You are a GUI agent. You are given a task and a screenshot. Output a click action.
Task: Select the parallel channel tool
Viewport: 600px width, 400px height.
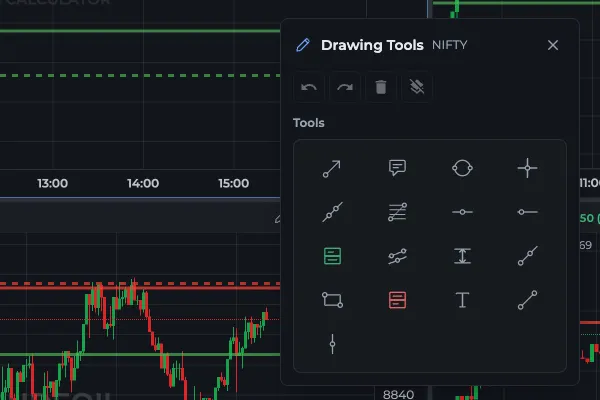coord(397,256)
